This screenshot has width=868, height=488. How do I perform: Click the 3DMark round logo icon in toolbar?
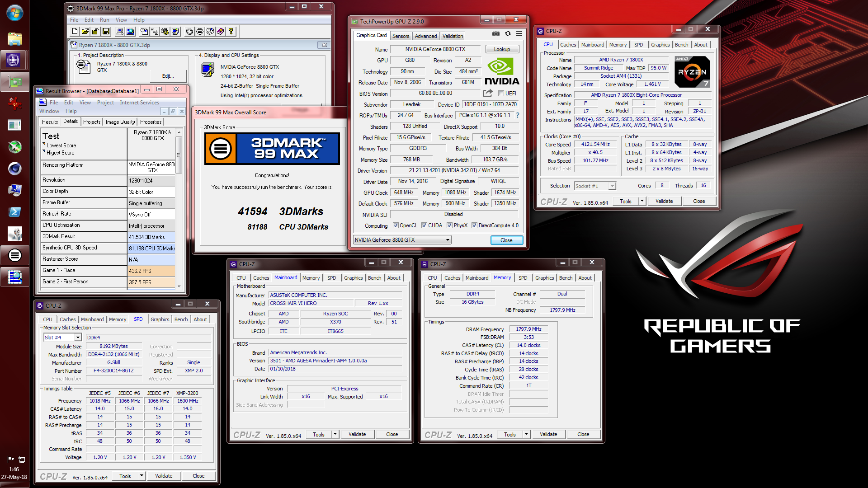click(x=200, y=31)
